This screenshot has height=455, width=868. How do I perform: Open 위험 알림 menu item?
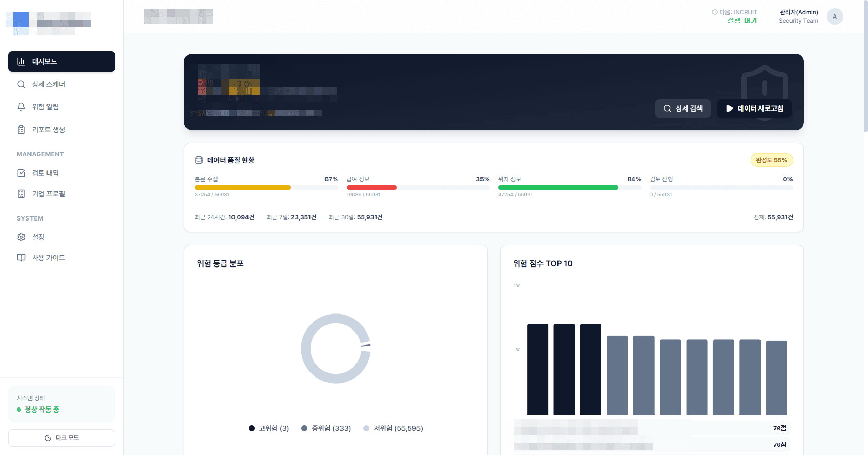(x=45, y=107)
